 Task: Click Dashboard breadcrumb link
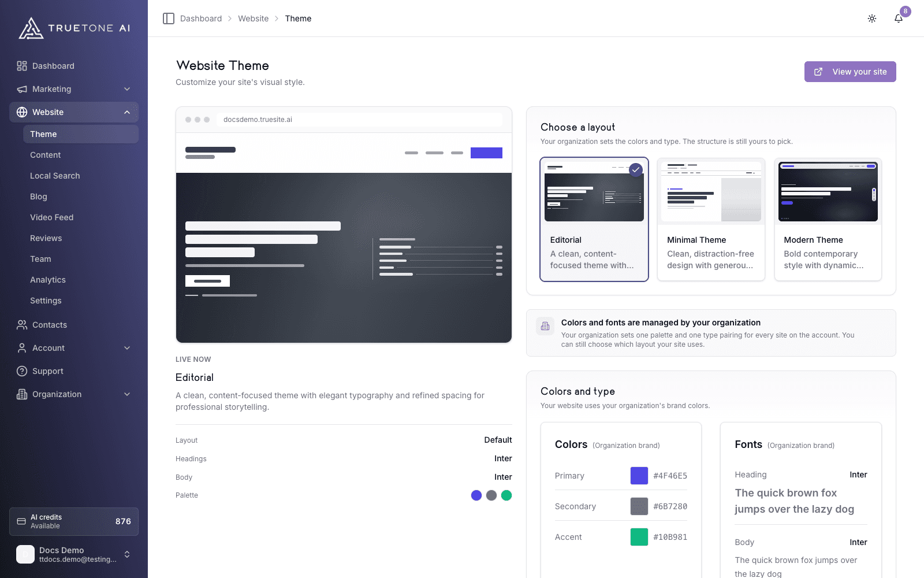(x=201, y=18)
